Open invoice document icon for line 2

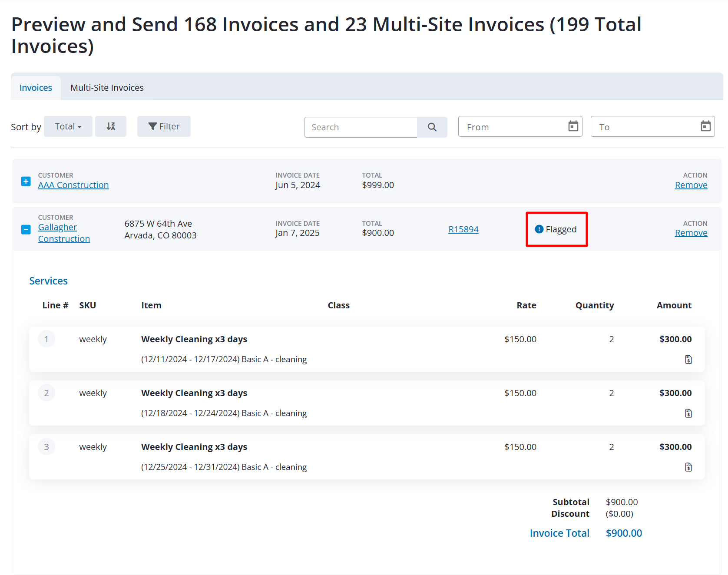(x=688, y=413)
